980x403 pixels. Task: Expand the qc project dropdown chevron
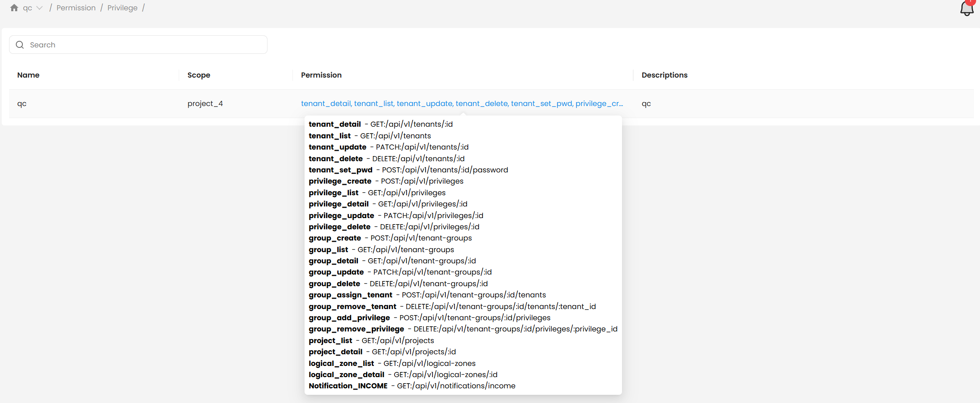[x=40, y=8]
